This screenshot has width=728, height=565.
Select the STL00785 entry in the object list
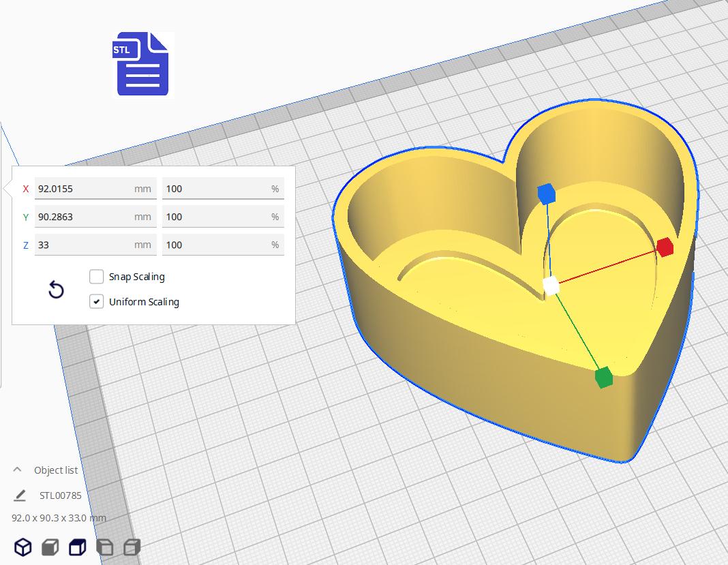(x=61, y=495)
